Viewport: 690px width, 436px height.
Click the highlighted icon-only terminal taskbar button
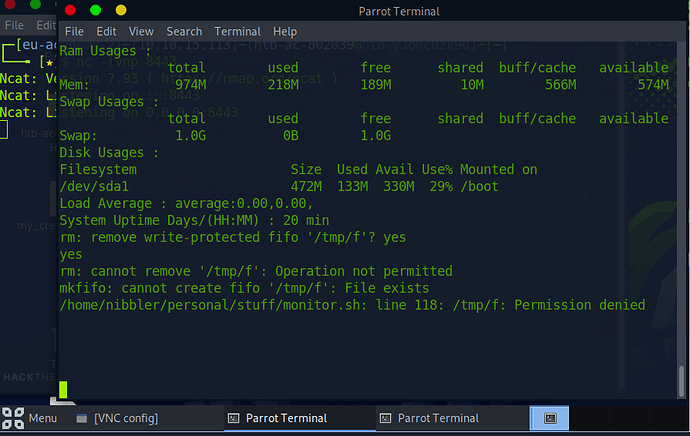[x=550, y=418]
